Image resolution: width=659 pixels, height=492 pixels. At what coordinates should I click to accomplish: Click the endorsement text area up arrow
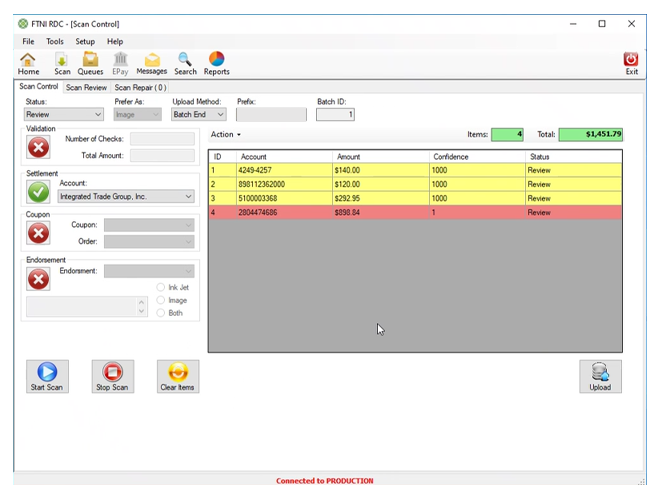tap(142, 302)
